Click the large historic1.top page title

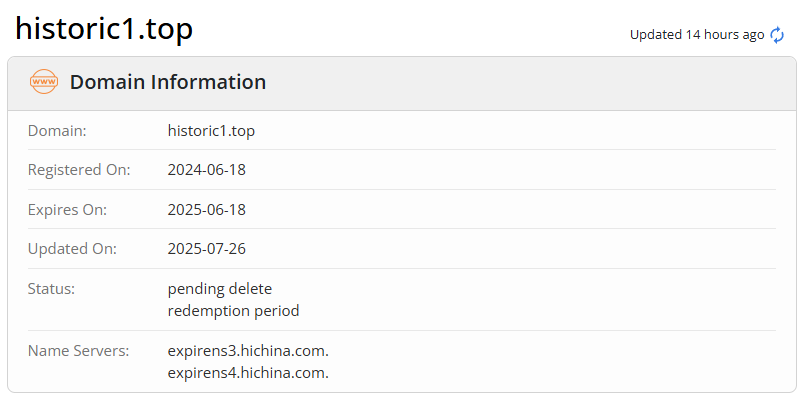coord(104,29)
